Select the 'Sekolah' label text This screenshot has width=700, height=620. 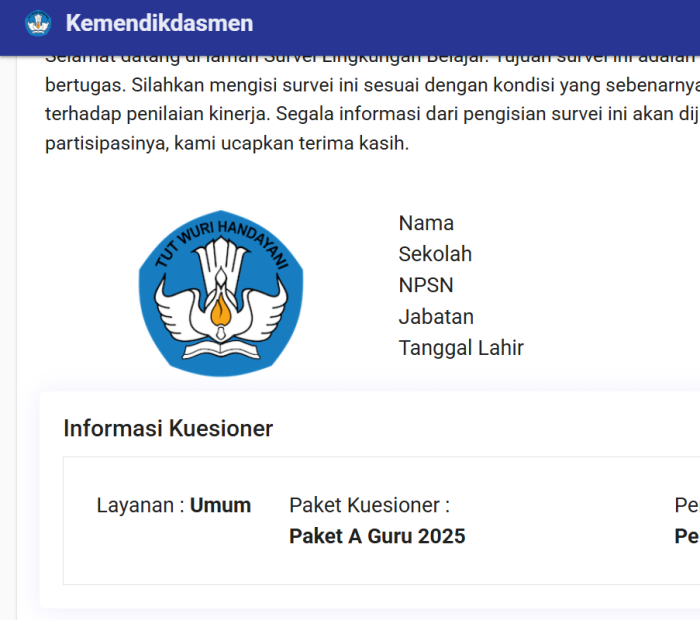435,254
